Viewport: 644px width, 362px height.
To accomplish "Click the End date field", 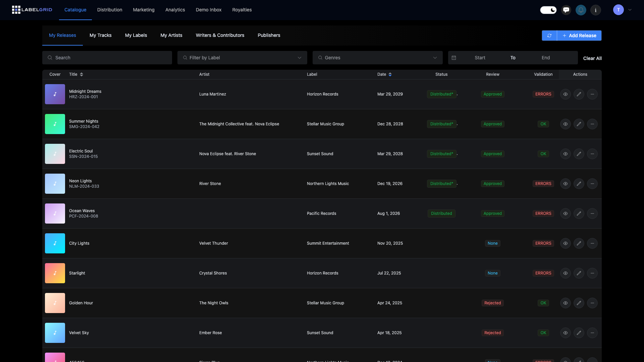I will pyautogui.click(x=546, y=58).
